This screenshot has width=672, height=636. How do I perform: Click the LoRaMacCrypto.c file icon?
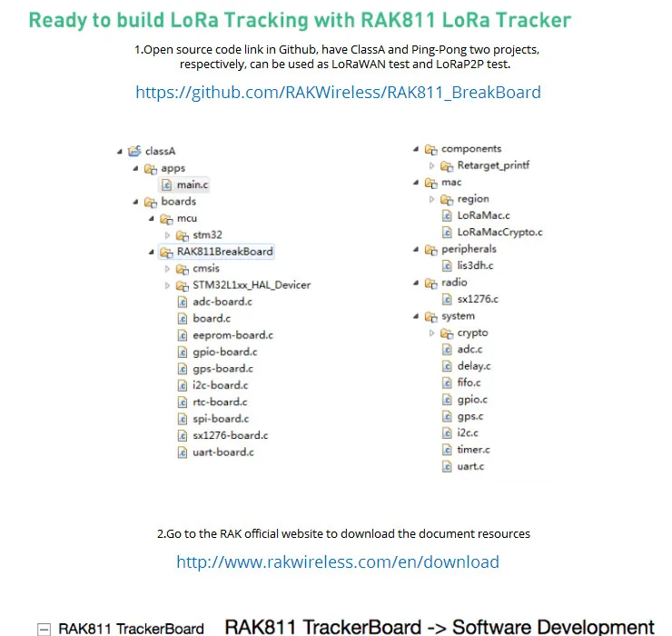click(x=447, y=233)
